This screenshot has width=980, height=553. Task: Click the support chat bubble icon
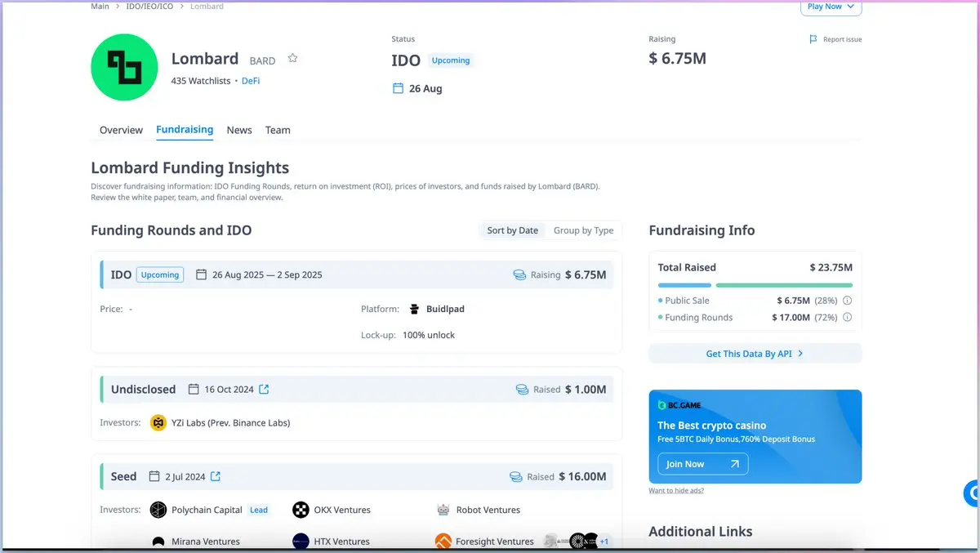point(972,493)
